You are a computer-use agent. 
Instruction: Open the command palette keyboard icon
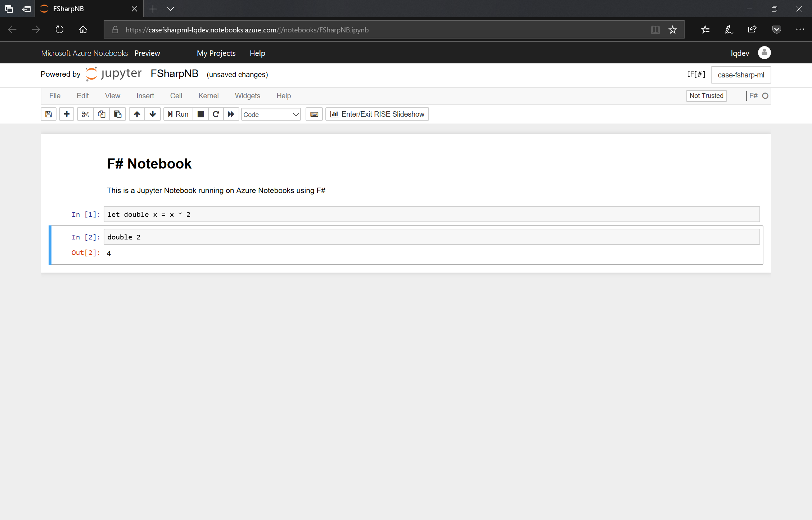coord(314,114)
